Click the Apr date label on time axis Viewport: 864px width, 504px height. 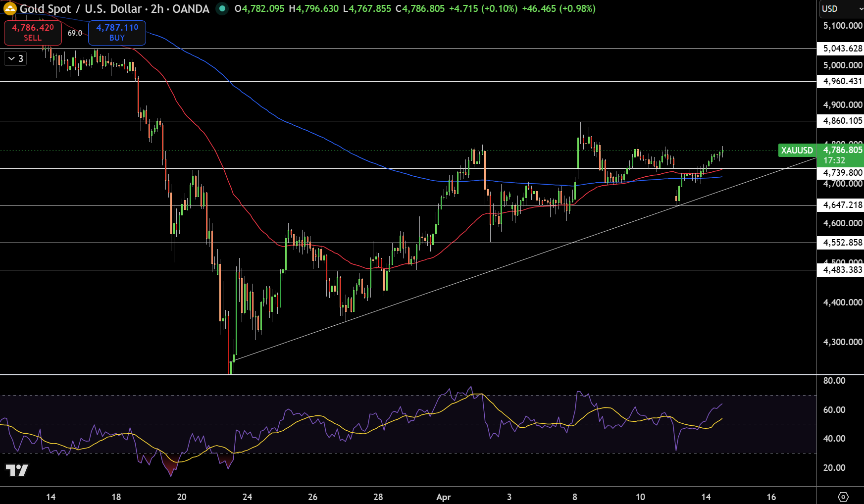pos(444,497)
